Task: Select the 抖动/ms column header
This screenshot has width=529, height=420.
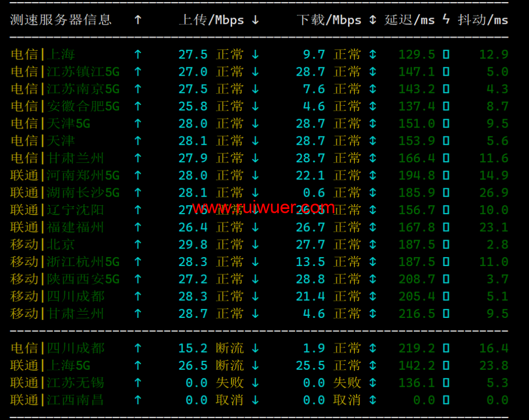Action: 482,20
